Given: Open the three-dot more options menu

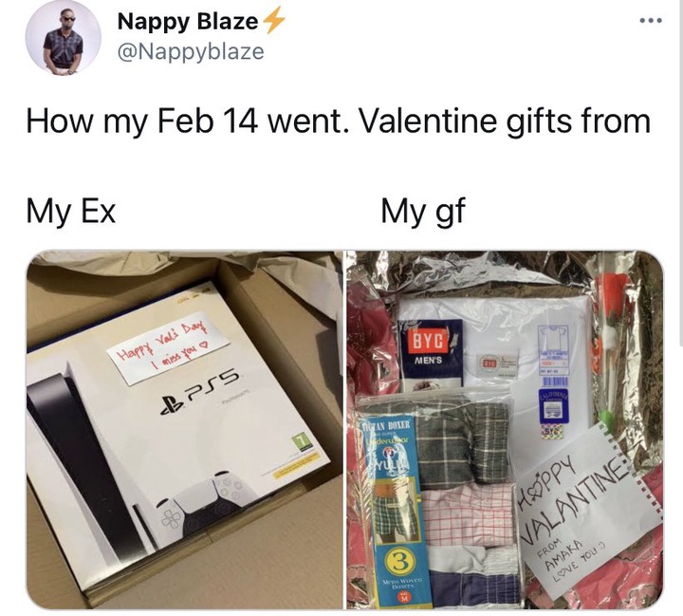Looking at the screenshot, I should (x=651, y=20).
